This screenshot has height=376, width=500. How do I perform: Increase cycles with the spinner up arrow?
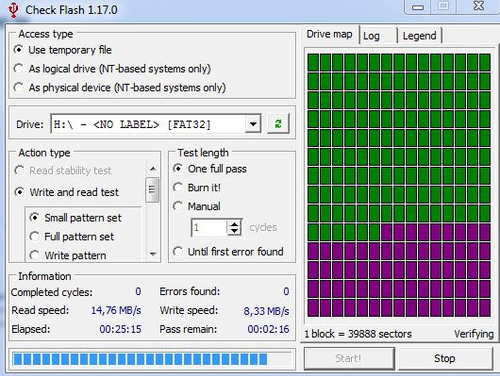(235, 224)
